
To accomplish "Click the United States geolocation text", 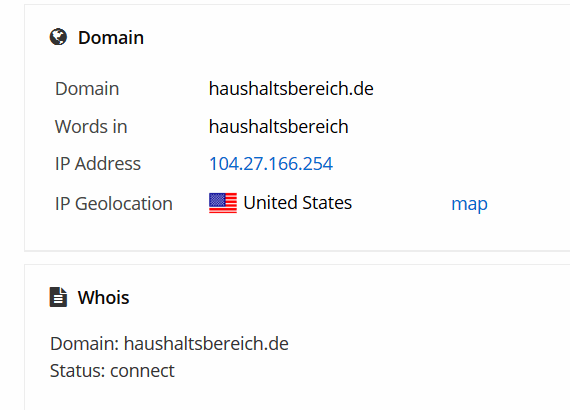I will tap(298, 202).
